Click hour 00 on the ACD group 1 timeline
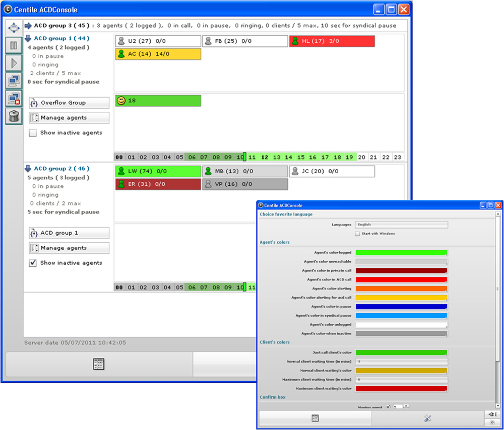 119,157
